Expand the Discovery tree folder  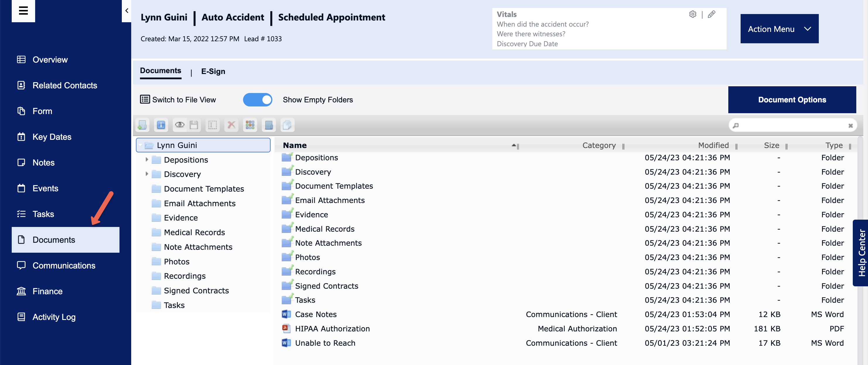click(x=147, y=174)
